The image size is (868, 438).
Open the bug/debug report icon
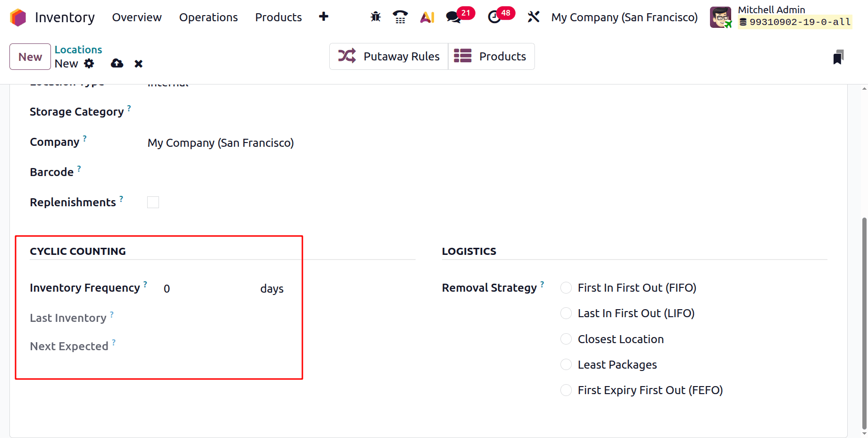tap(375, 17)
